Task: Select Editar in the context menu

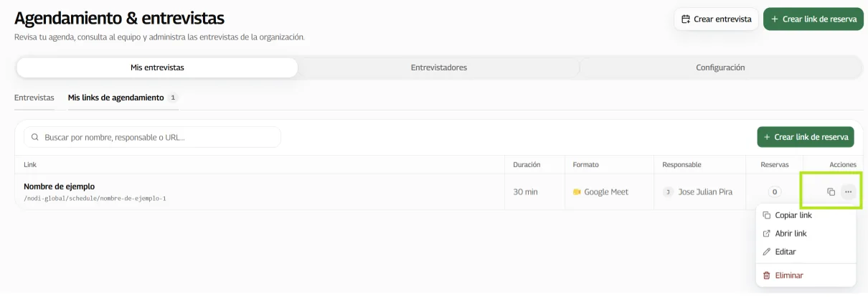Action: coord(806,252)
